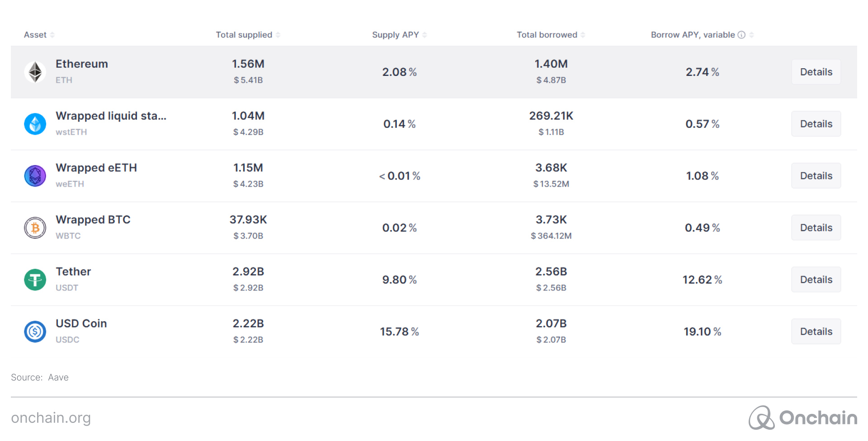Click the Source: Aave caption

pos(40,377)
